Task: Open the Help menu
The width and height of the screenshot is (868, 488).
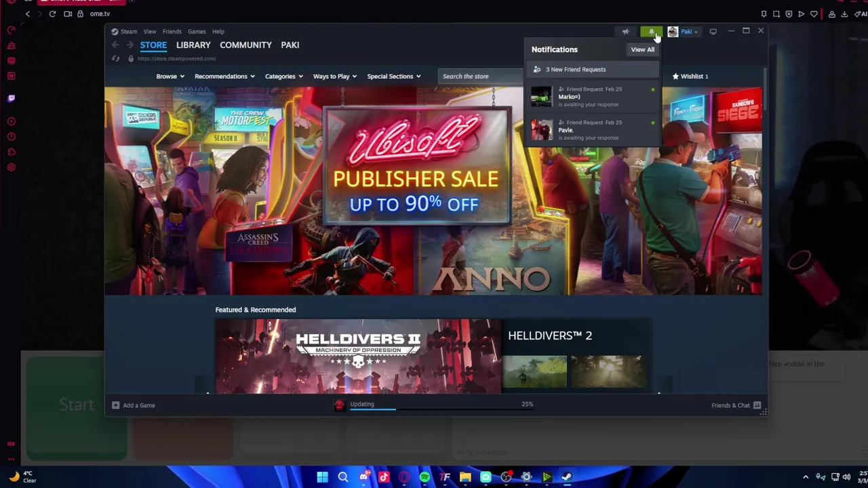Action: click(x=218, y=31)
